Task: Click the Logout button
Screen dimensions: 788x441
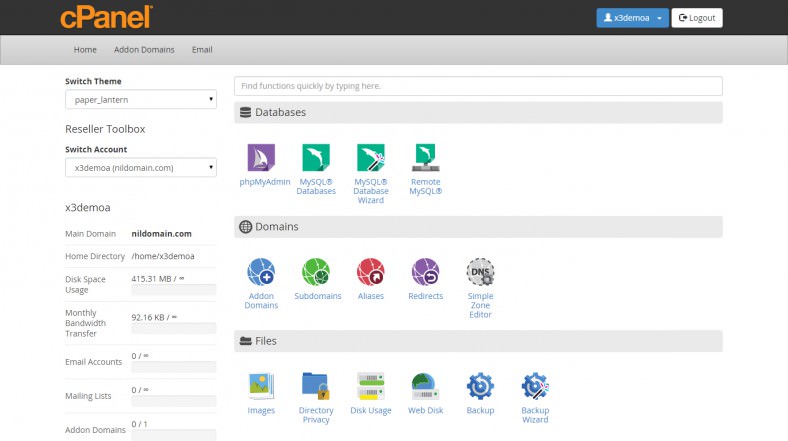Action: pyautogui.click(x=697, y=18)
